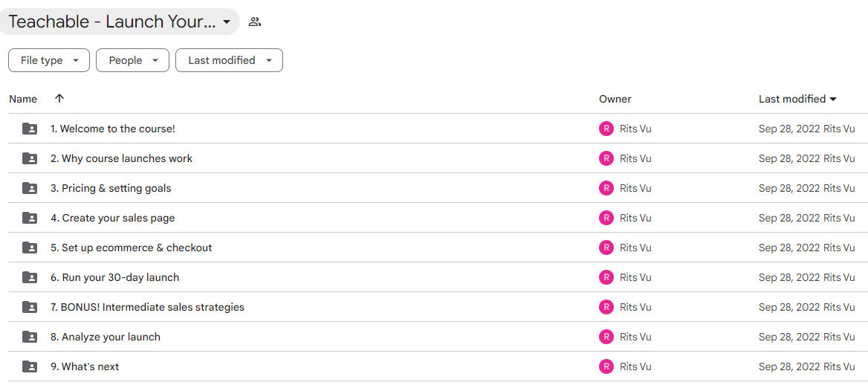Select '3. Pricing & setting goals' folder name
This screenshot has width=868, height=391.
point(111,188)
